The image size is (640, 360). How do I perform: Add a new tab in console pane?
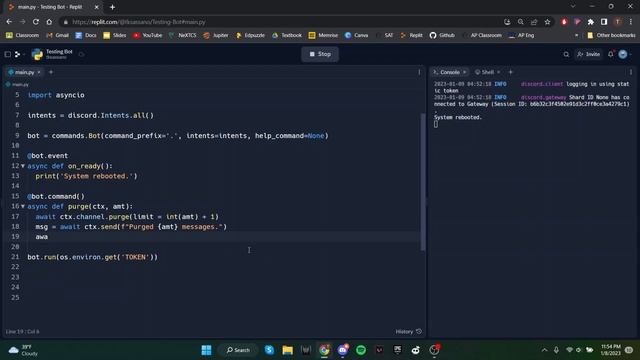(x=510, y=72)
